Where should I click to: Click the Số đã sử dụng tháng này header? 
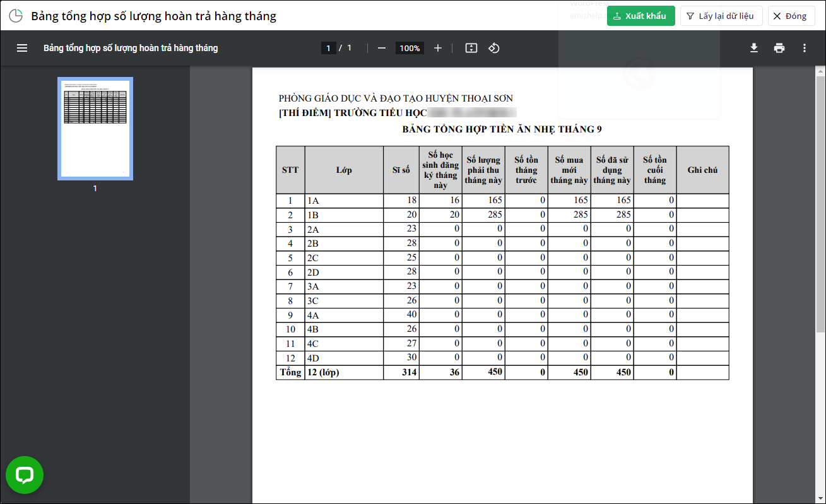tap(612, 170)
